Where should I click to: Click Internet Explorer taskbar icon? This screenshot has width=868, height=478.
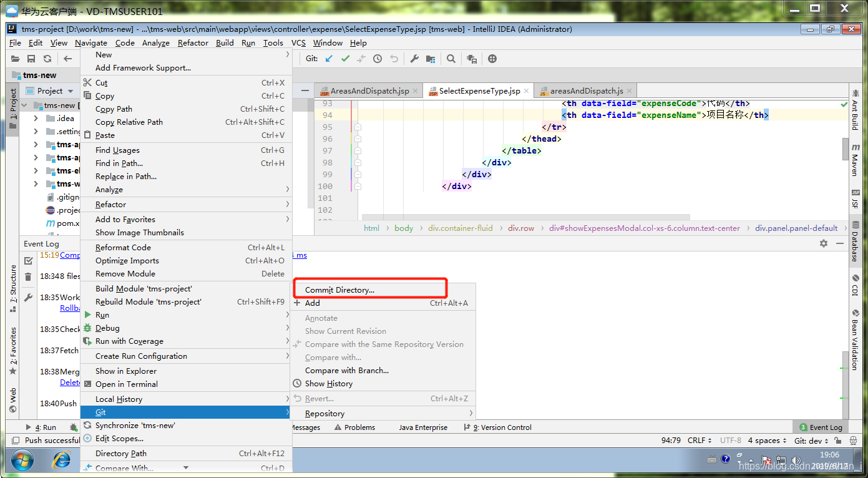[61, 461]
